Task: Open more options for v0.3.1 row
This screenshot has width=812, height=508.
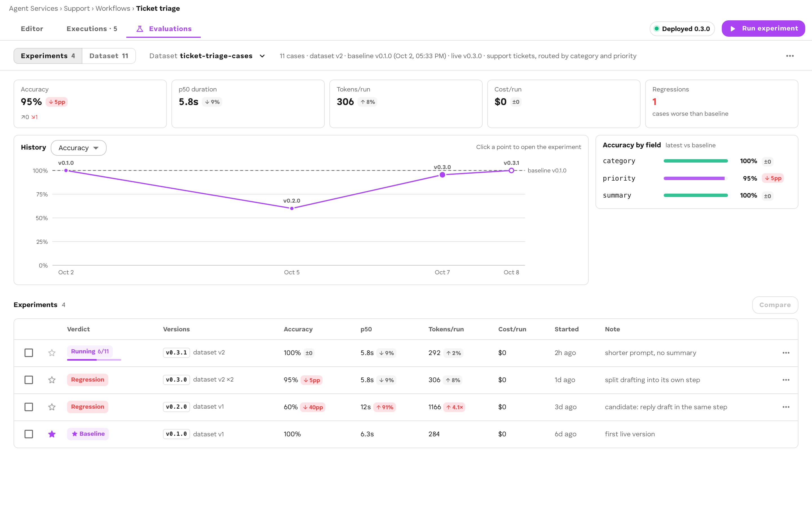Action: pyautogui.click(x=786, y=353)
